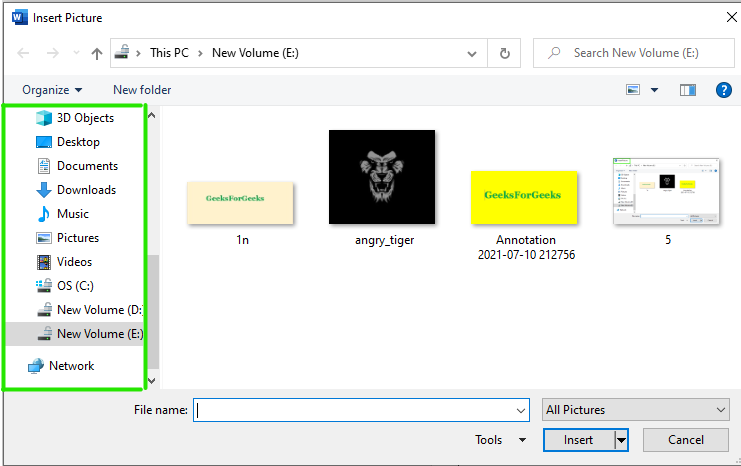Go up one folder level arrow
The height and width of the screenshot is (466, 741).
(97, 53)
